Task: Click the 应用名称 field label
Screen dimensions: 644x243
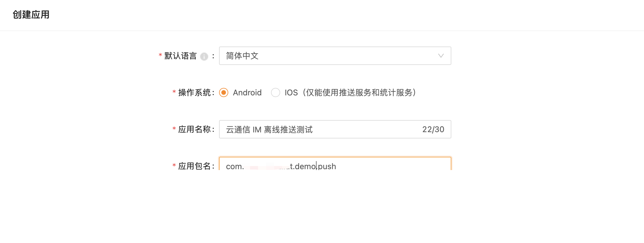Action: click(195, 129)
